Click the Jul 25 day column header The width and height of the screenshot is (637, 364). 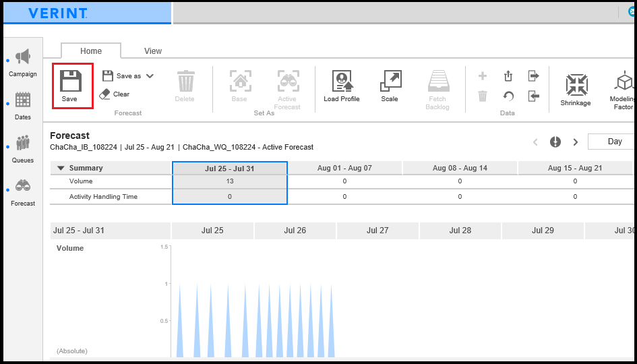click(x=212, y=231)
